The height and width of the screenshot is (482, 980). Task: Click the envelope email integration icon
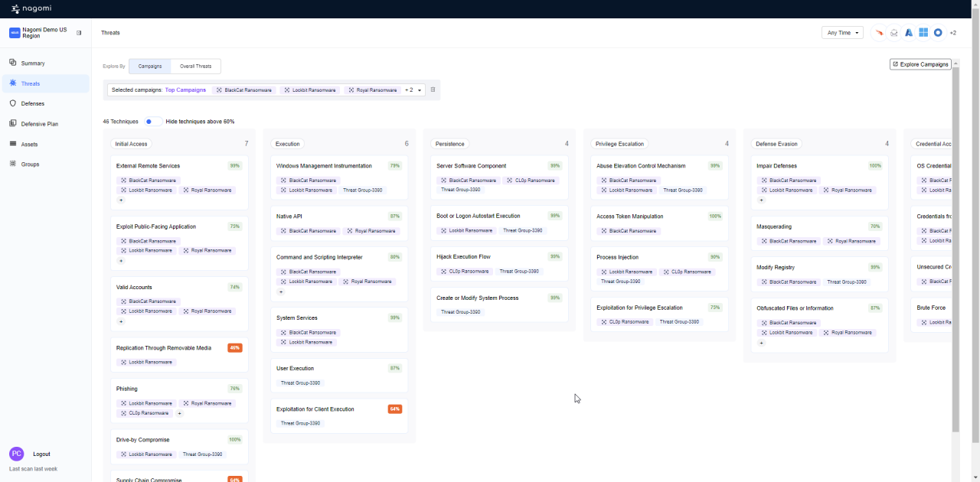(893, 33)
